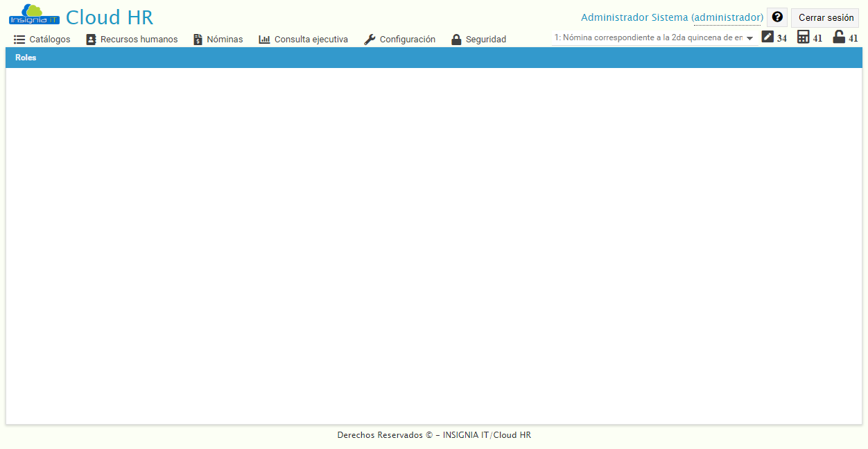This screenshot has height=449, width=868.
Task: Open the Consulta ejecutiva chart icon
Action: point(264,40)
